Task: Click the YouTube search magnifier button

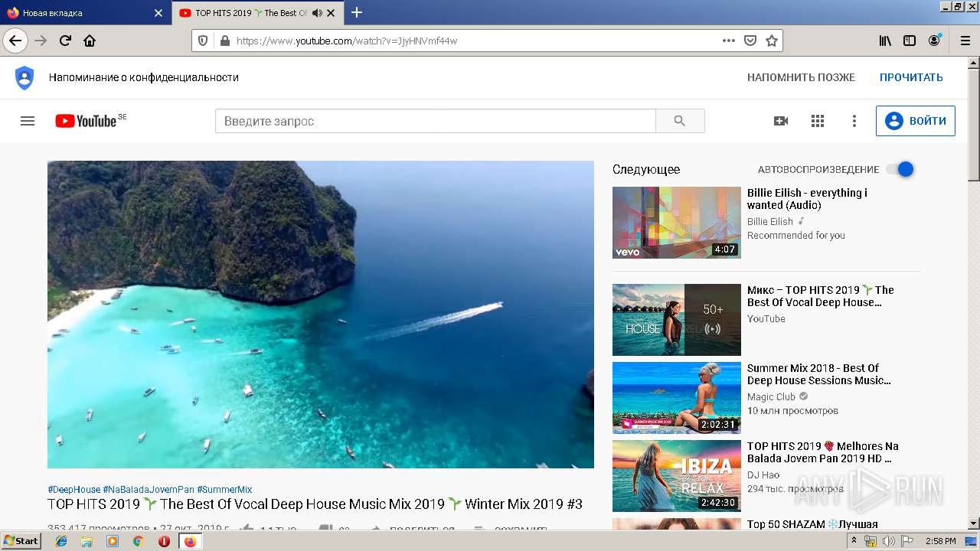Action: coord(680,121)
